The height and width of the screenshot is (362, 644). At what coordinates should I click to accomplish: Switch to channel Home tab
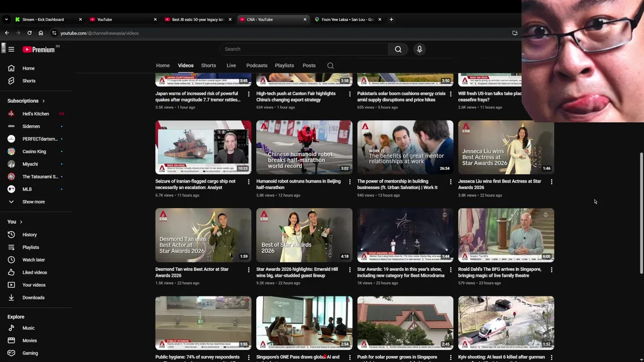[163, 65]
